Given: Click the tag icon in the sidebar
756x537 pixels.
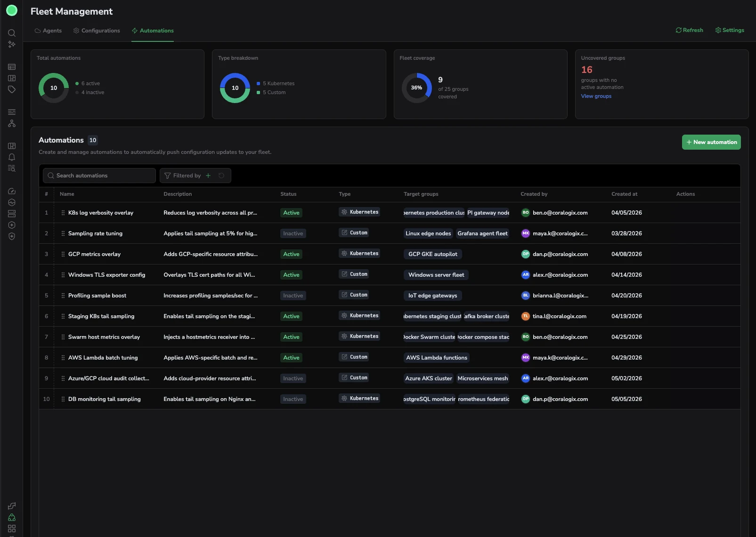Looking at the screenshot, I should tap(12, 89).
